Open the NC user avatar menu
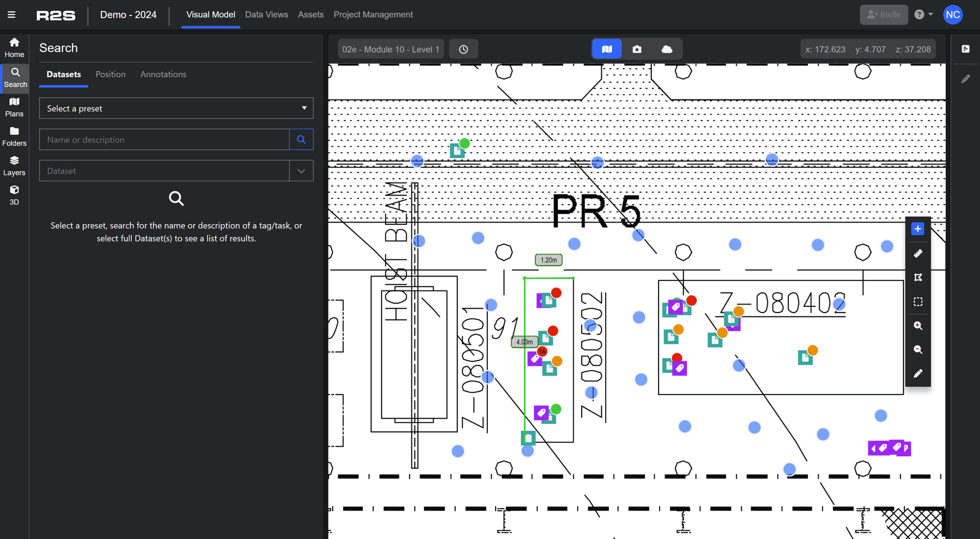 [x=953, y=14]
